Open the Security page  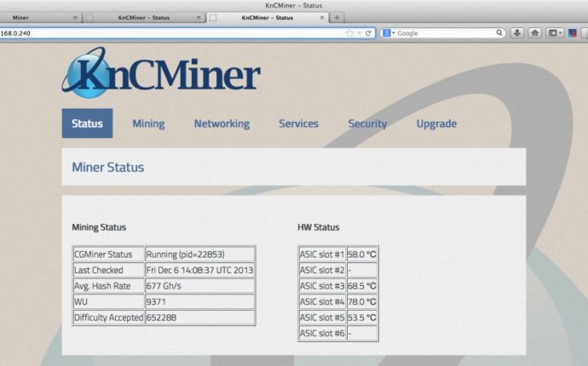(x=367, y=123)
